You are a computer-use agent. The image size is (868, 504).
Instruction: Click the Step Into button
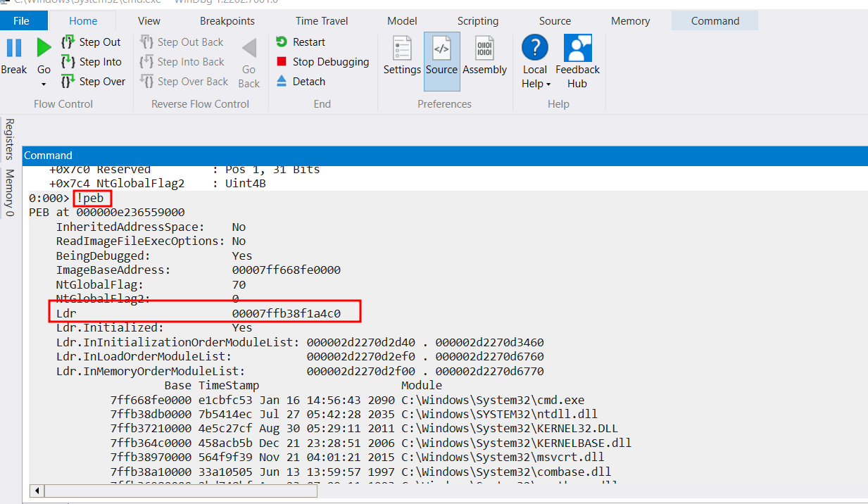92,62
